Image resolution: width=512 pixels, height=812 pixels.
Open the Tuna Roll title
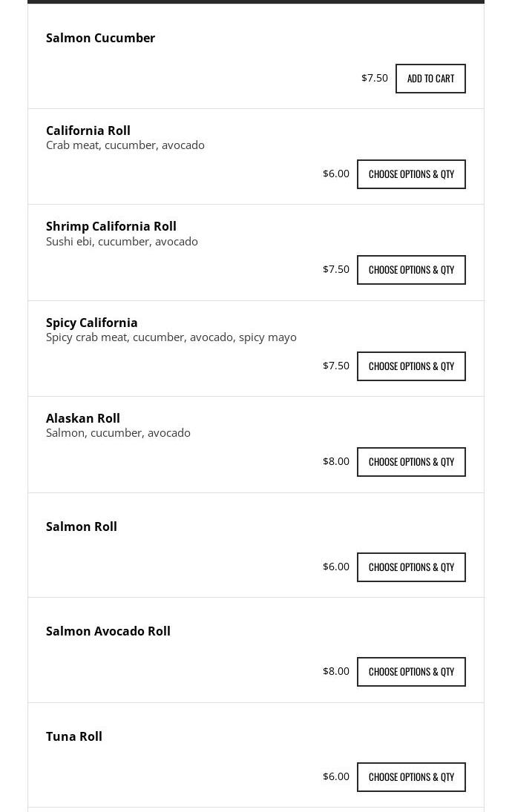point(73,736)
